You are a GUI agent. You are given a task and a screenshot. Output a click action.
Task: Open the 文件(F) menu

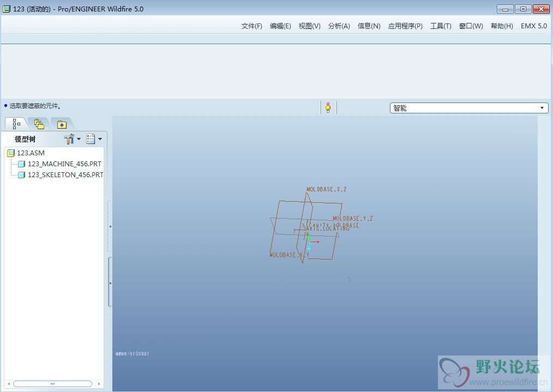click(x=251, y=26)
